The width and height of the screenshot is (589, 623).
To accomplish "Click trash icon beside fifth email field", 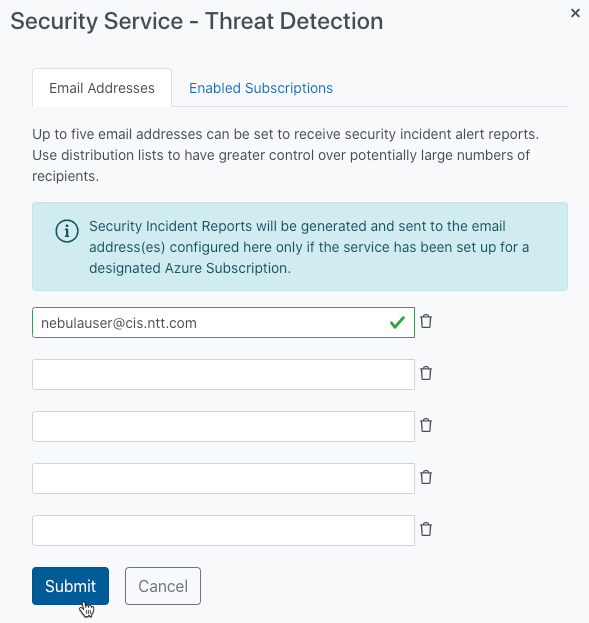I will 426,529.
